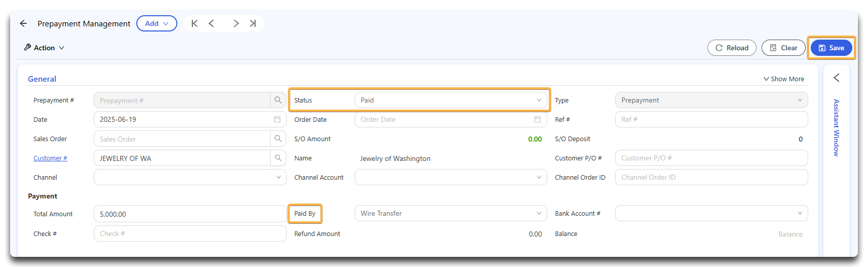Open the Add dropdown button
The width and height of the screenshot is (868, 267).
[x=157, y=23]
